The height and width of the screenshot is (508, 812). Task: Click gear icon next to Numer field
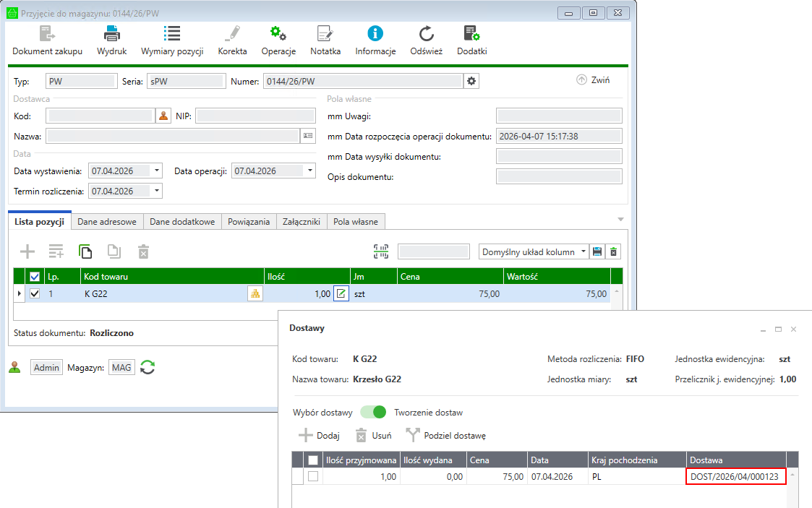(471, 81)
